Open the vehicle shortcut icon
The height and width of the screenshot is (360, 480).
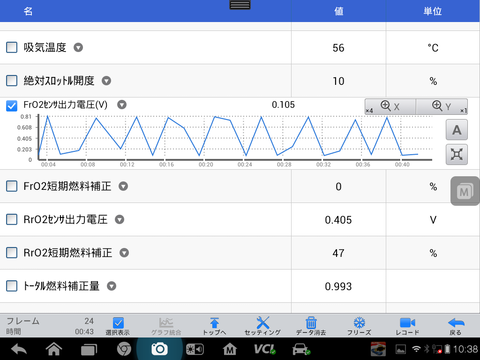tap(301, 349)
